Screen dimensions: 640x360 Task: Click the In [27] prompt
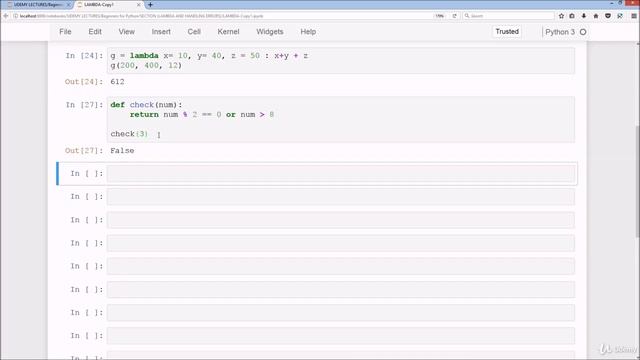point(84,105)
